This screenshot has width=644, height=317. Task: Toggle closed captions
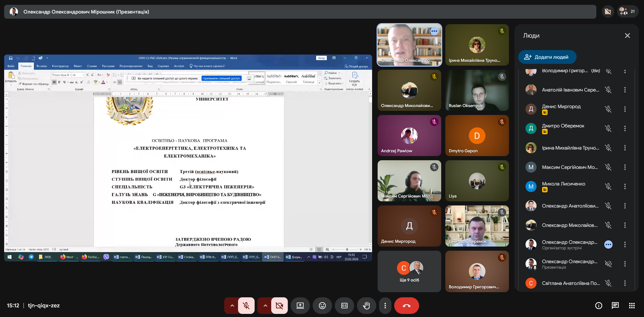point(344,306)
